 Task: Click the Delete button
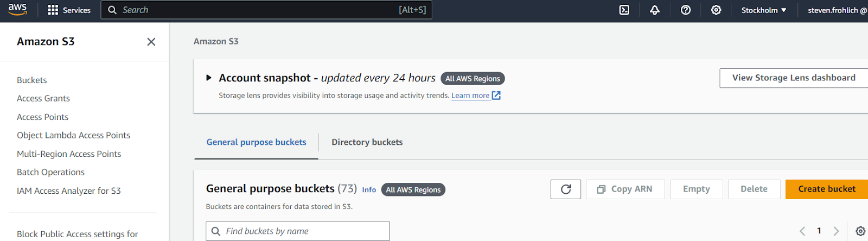click(x=754, y=189)
